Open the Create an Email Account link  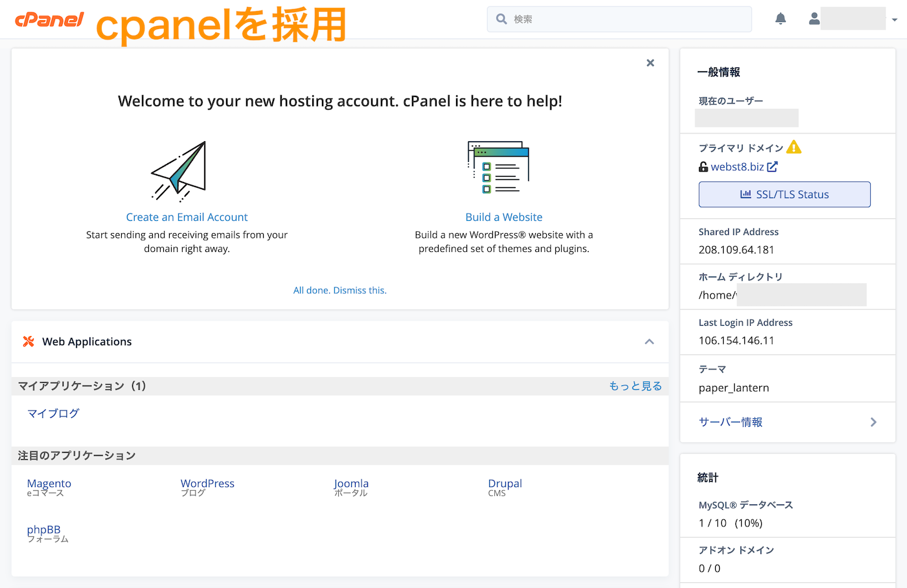coord(187,217)
